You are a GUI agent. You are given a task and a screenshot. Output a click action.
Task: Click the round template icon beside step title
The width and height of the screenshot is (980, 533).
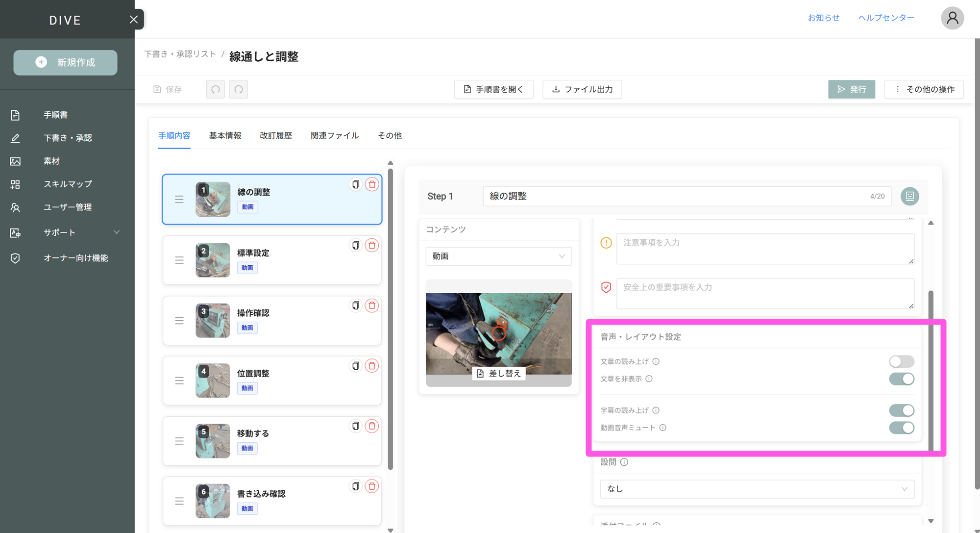(909, 196)
